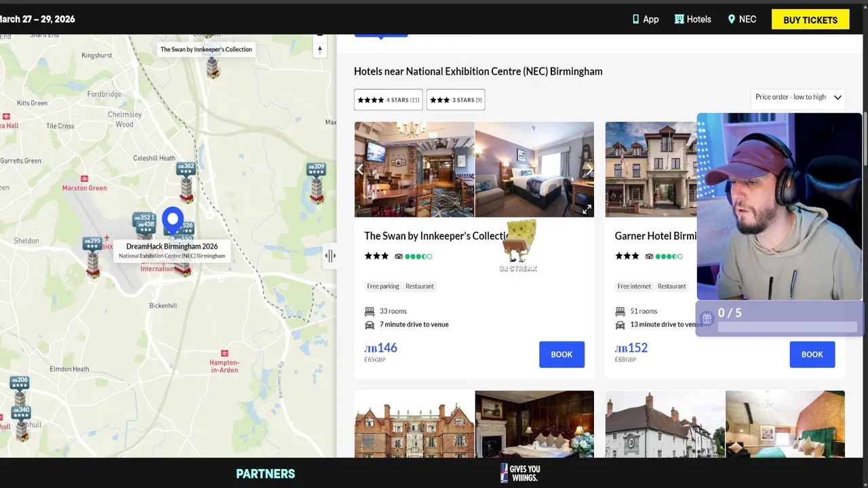
Task: Book the Garner Hotel for 152
Action: coord(812,354)
